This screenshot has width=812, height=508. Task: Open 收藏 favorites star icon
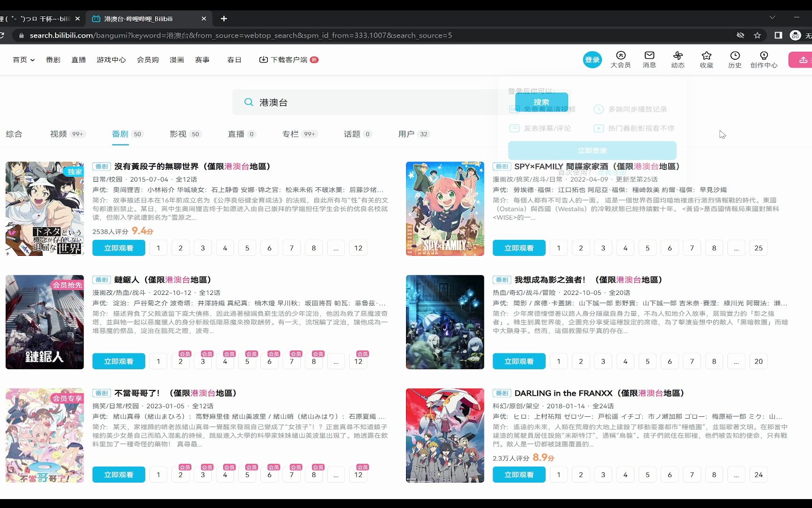coord(706,60)
